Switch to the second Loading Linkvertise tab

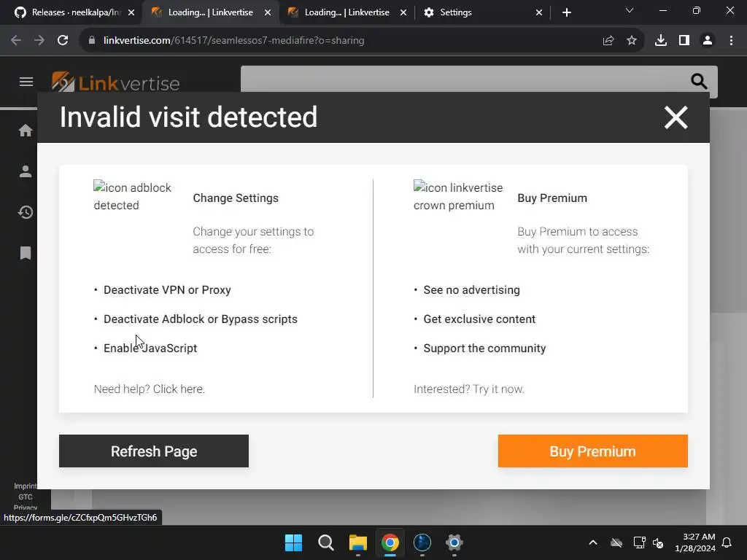click(x=347, y=12)
